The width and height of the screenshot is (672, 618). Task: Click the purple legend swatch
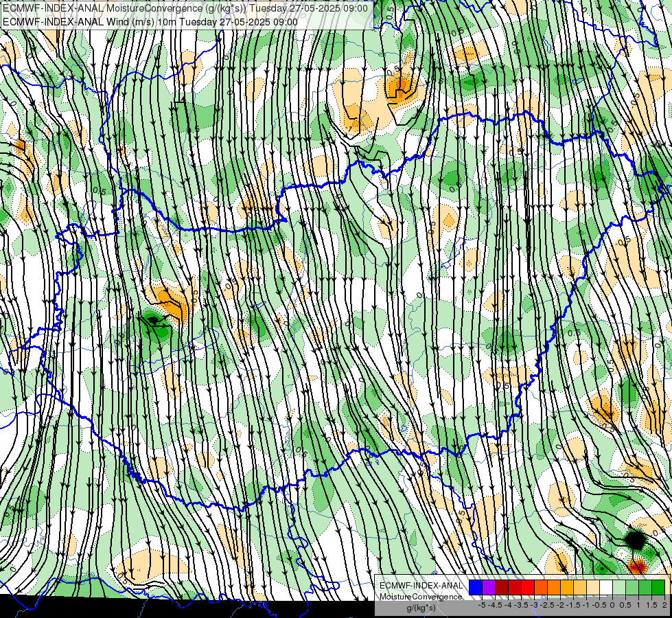coord(489,588)
